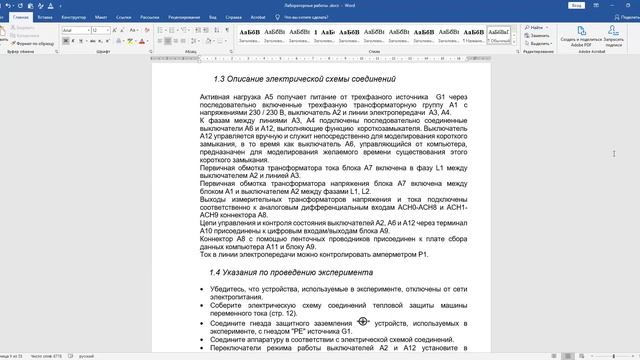The image size is (640, 360).
Task: Click the Replace (Заменить) button
Action: point(537,36)
